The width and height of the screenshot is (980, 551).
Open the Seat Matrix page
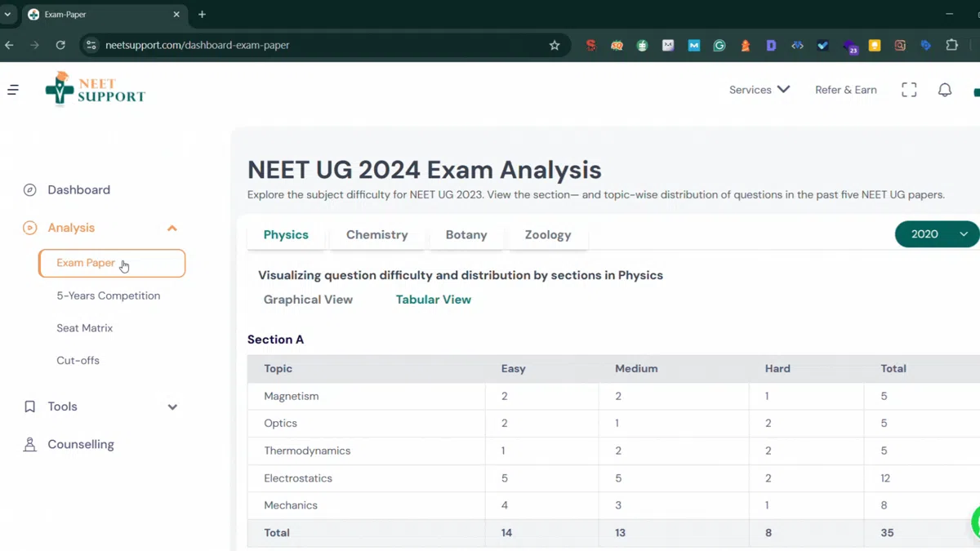85,328
